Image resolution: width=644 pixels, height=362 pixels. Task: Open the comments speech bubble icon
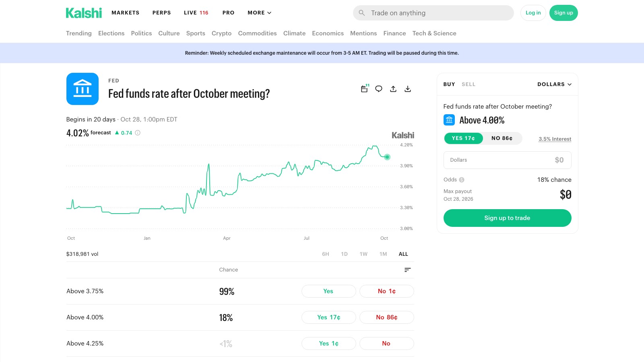click(x=379, y=89)
